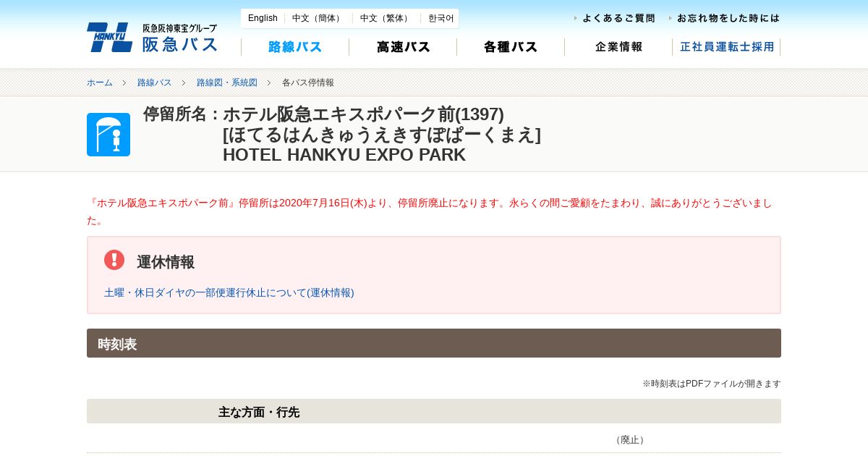The height and width of the screenshot is (456, 868).
Task: Click the red exclamation warning icon
Action: 114,260
